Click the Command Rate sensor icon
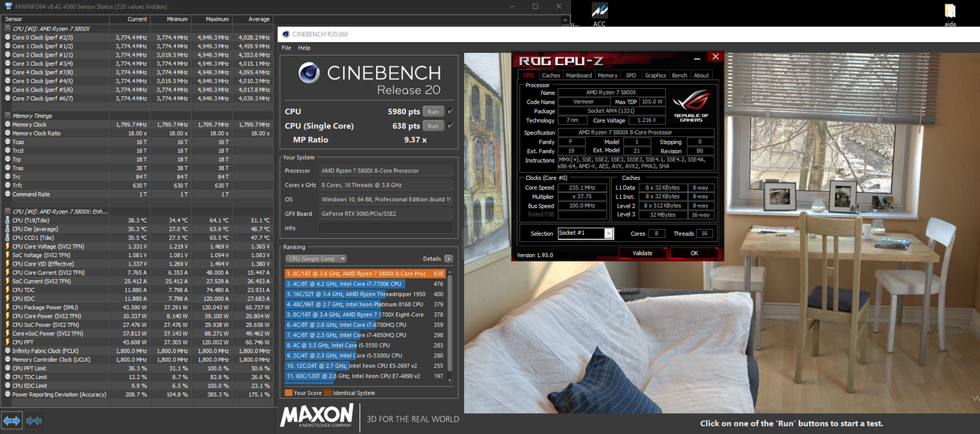This screenshot has height=434, width=980. (8, 194)
